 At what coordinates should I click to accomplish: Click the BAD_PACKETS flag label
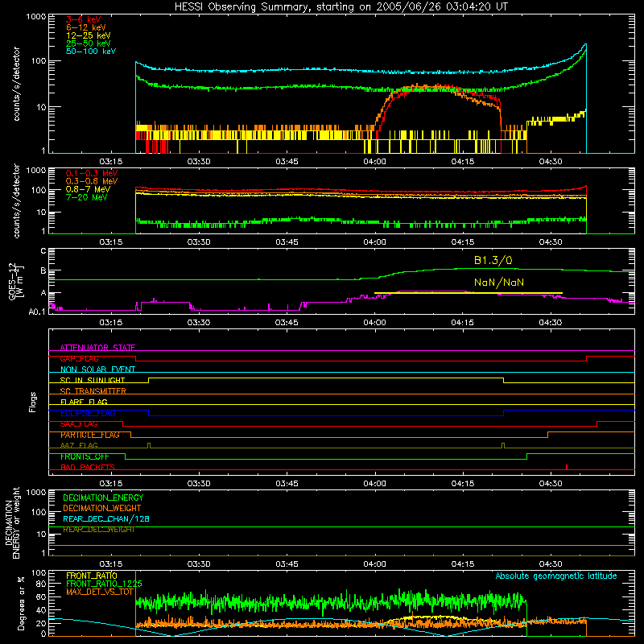point(88,467)
